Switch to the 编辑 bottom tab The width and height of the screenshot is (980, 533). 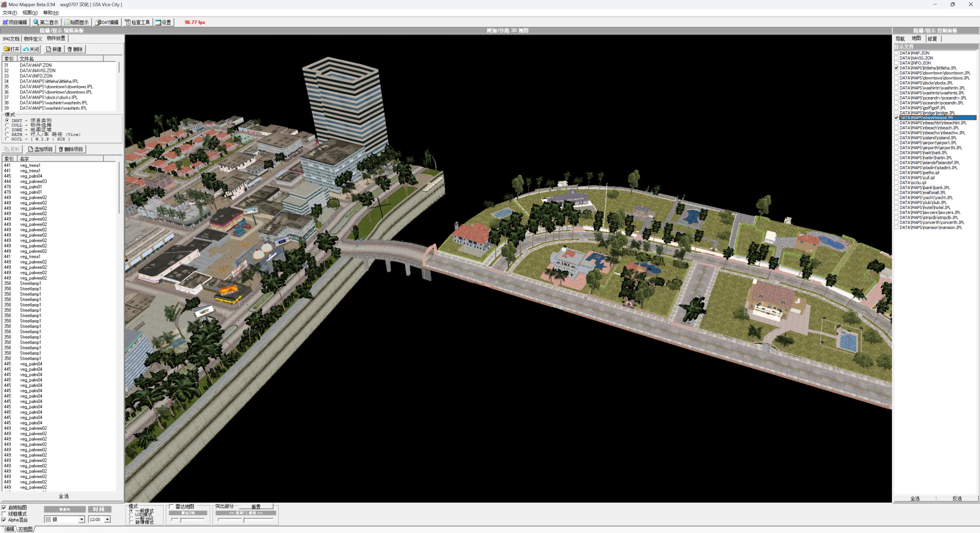pos(10,529)
